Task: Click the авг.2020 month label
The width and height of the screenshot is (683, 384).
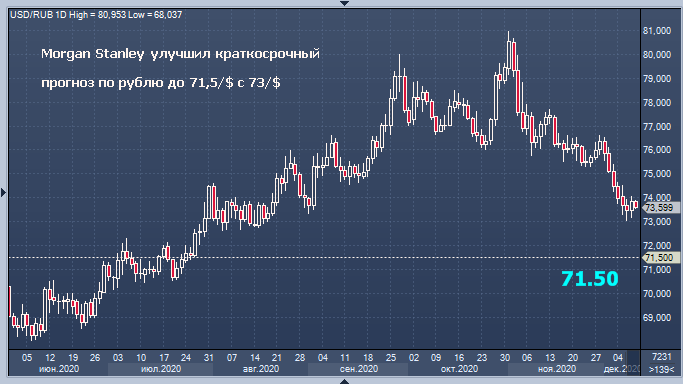Action: click(x=260, y=369)
